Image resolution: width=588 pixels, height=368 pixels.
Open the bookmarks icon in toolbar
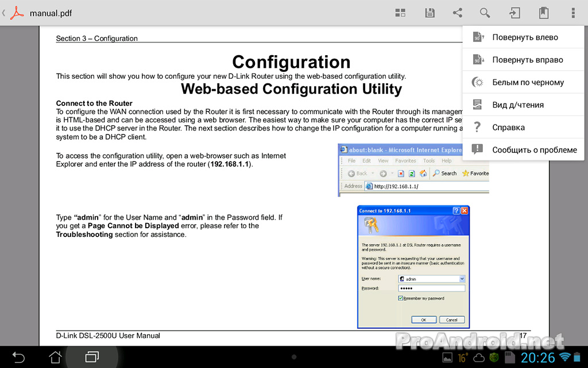(544, 13)
